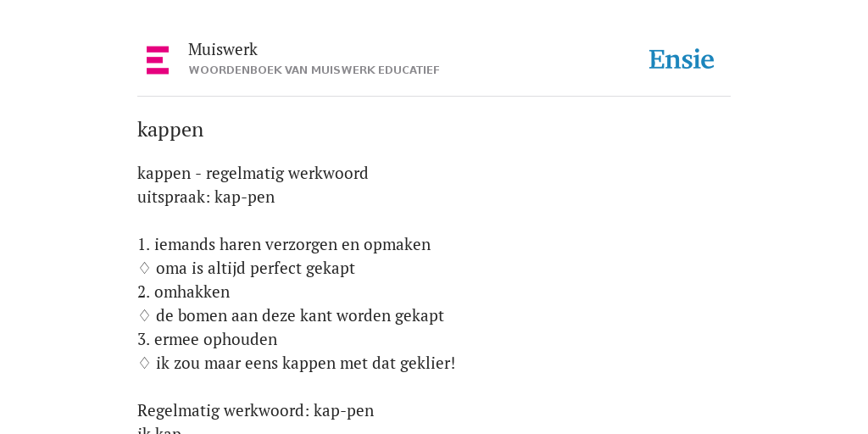Image resolution: width=868 pixels, height=434 pixels.
Task: Click definition 2 'omhakken'
Action: click(183, 292)
